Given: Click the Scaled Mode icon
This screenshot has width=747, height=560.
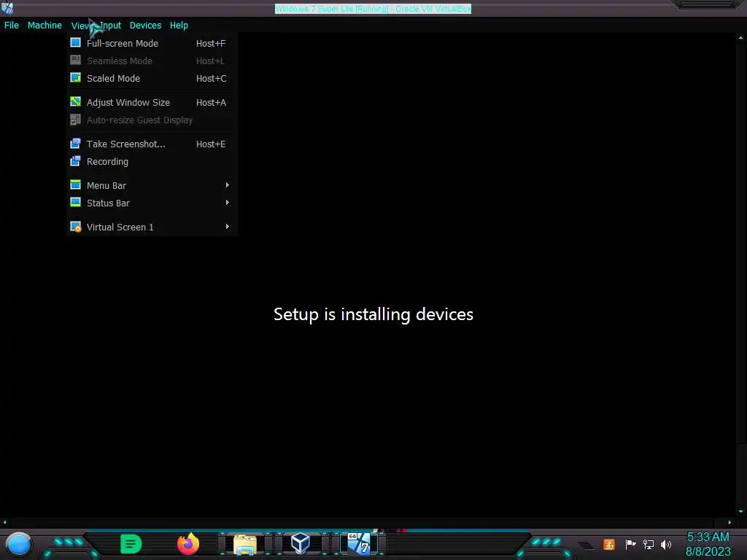Looking at the screenshot, I should pyautogui.click(x=75, y=77).
